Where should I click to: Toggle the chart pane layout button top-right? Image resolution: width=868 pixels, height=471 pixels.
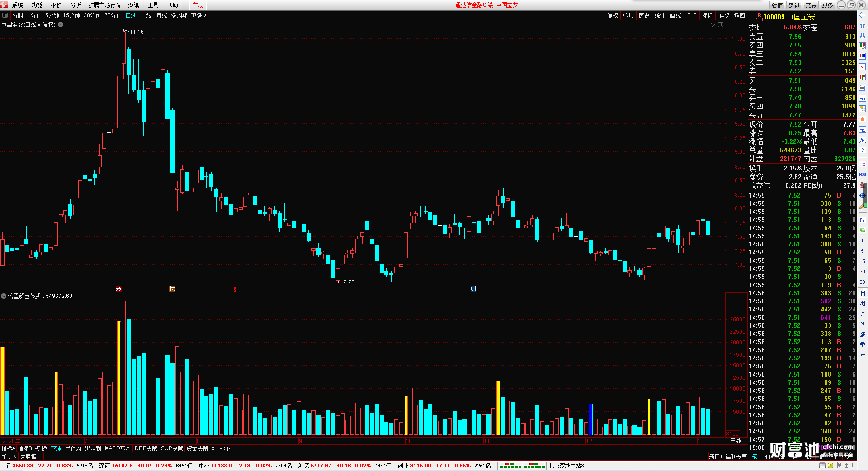[721, 24]
